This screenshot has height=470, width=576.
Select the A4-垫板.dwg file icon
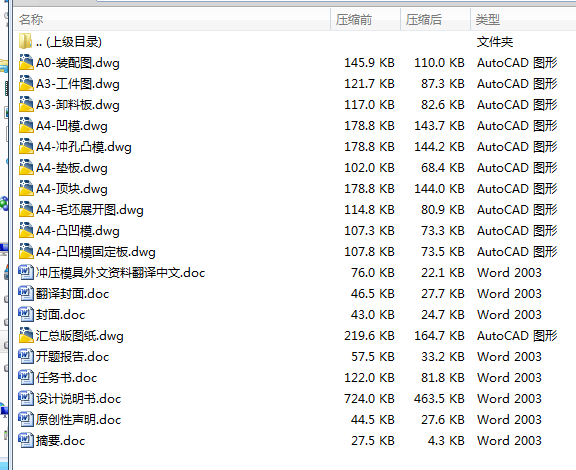point(26,167)
